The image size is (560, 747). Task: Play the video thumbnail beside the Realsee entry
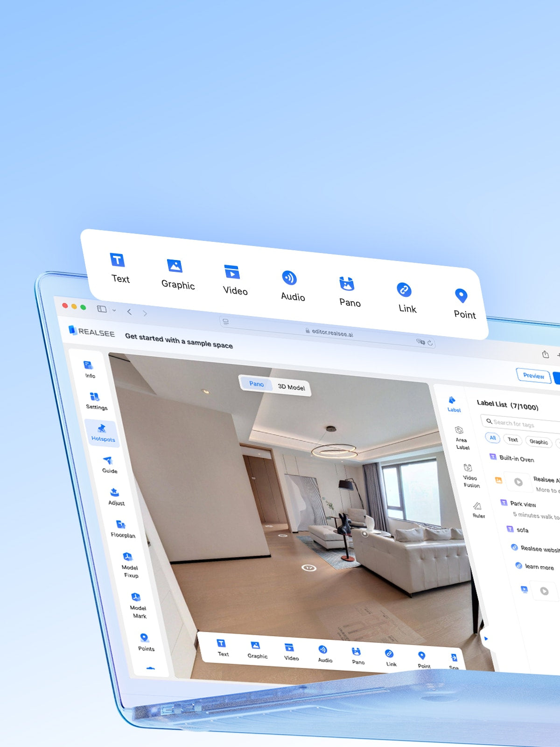pyautogui.click(x=518, y=482)
